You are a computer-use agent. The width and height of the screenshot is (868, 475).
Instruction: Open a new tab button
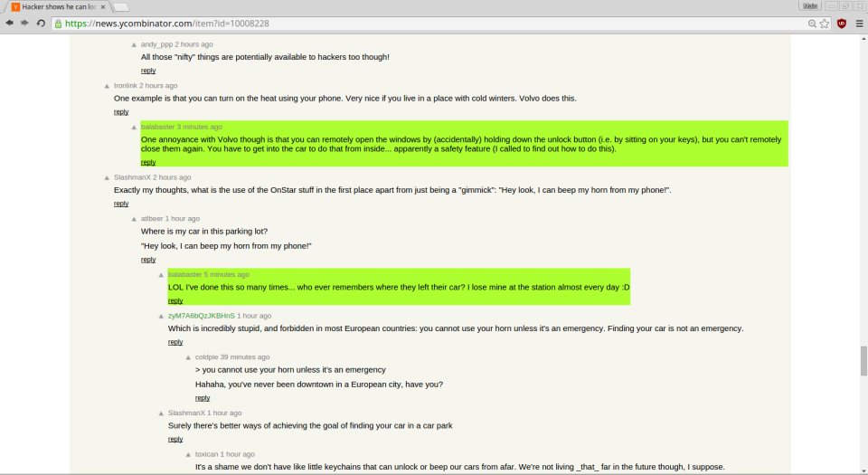(120, 7)
